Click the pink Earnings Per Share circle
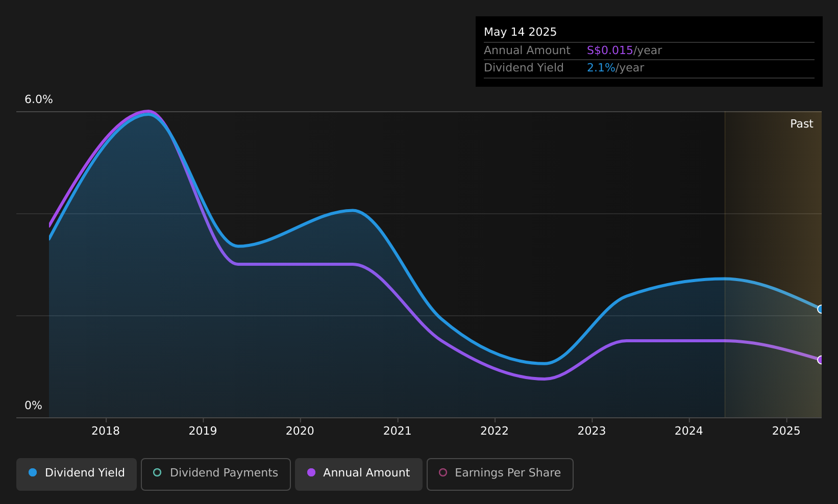 [x=443, y=472]
